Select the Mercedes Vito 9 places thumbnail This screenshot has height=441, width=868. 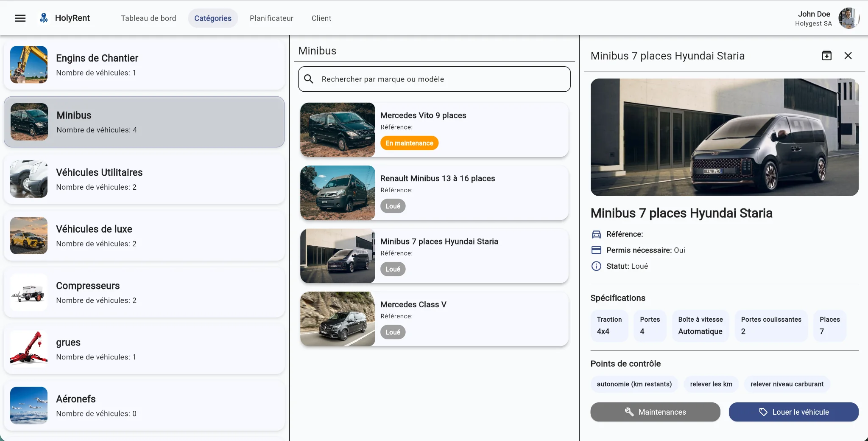coord(338,130)
